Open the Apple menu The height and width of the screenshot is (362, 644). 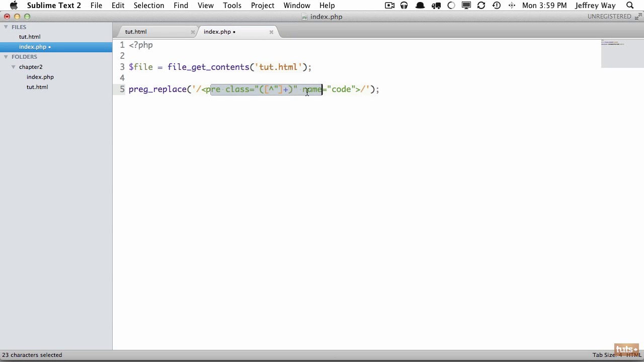point(14,6)
